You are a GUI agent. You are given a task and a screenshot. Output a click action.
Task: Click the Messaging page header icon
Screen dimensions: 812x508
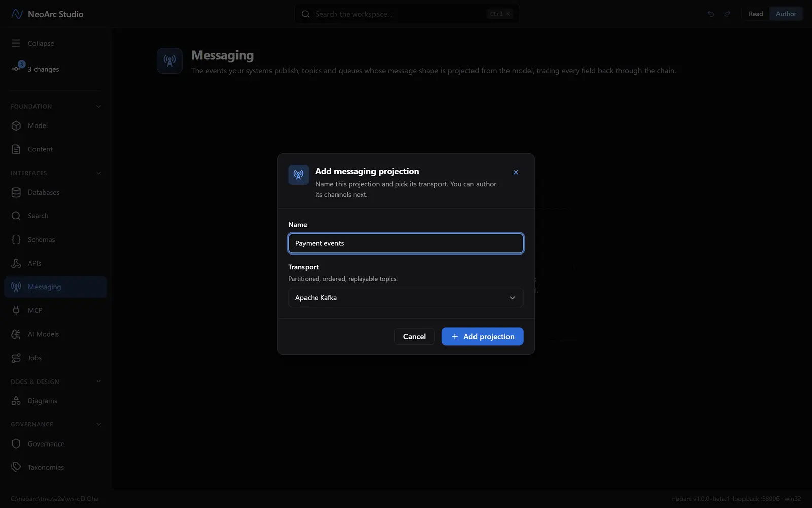click(x=170, y=61)
